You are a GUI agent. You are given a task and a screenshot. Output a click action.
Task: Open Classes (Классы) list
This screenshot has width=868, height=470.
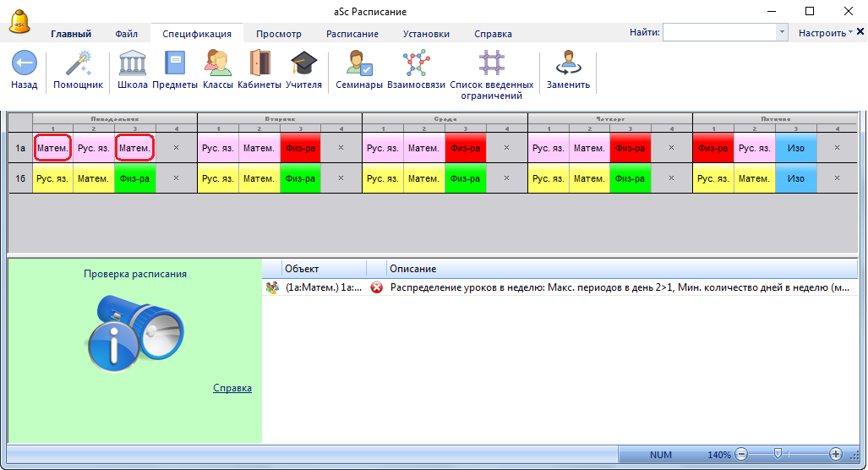pyautogui.click(x=217, y=64)
